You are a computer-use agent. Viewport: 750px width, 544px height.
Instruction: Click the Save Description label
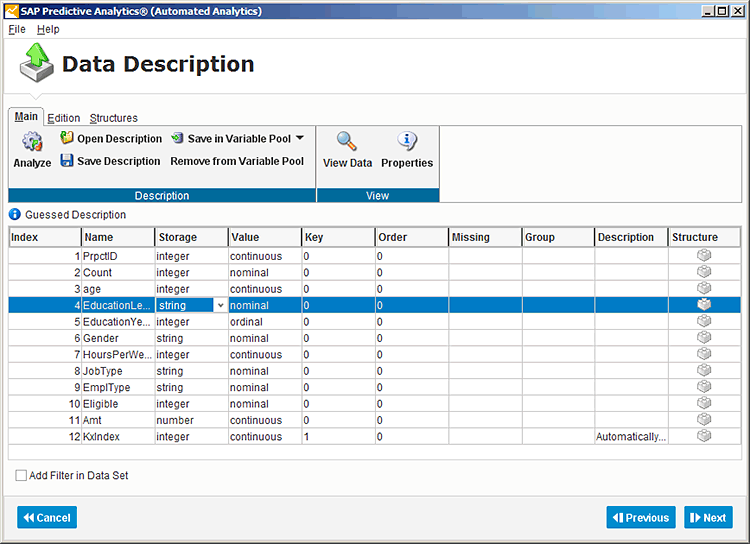point(119,161)
